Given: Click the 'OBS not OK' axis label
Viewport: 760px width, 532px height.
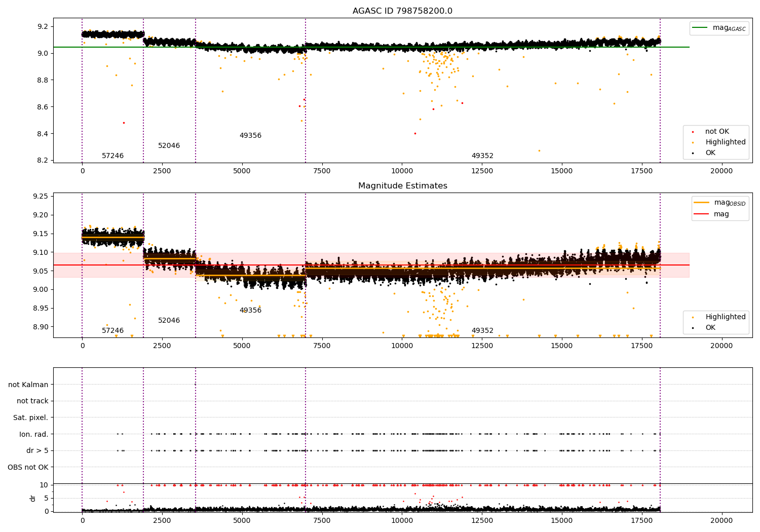Looking at the screenshot, I should [28, 467].
